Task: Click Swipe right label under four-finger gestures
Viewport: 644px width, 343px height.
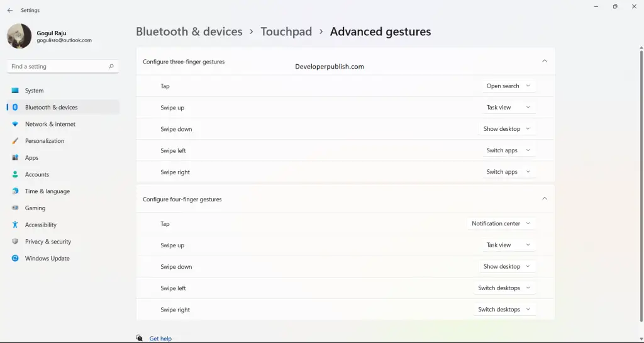Action: (175, 310)
